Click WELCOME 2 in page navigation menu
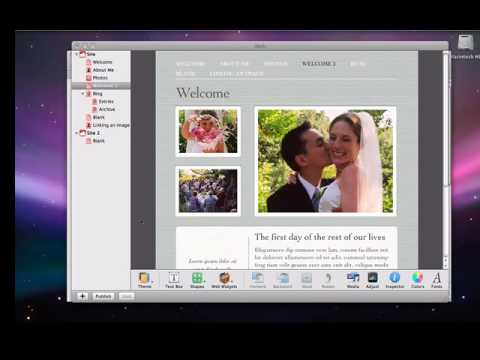The width and height of the screenshot is (480, 360). pyautogui.click(x=319, y=64)
